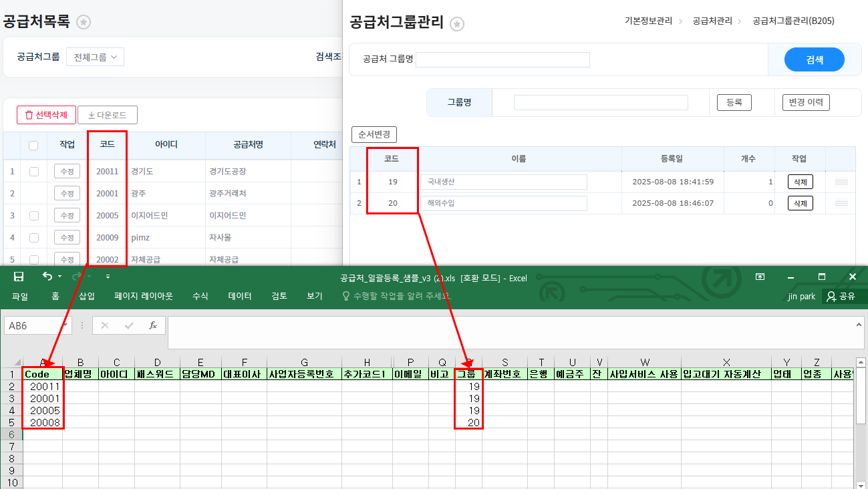Open the ribbon display options icon
The image size is (868, 489).
pyautogui.click(x=760, y=277)
